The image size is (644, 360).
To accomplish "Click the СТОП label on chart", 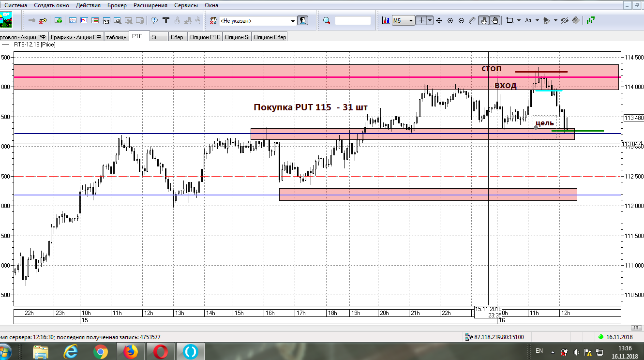I will point(492,69).
